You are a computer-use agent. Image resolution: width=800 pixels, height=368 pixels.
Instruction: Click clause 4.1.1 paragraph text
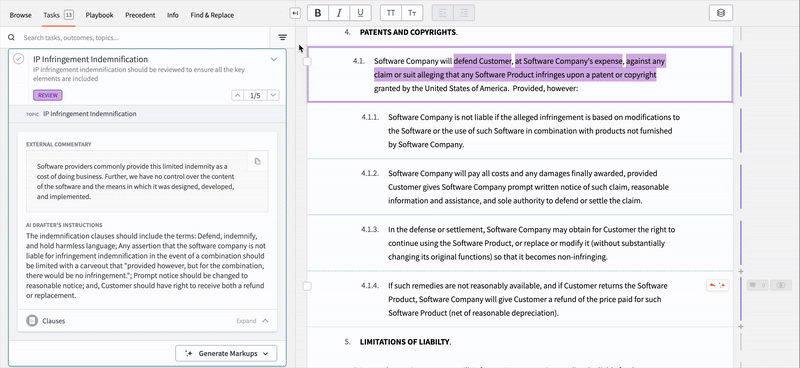tap(534, 131)
